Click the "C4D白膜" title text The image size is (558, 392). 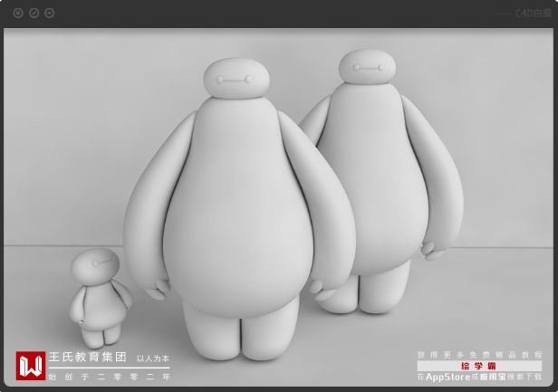click(x=533, y=14)
